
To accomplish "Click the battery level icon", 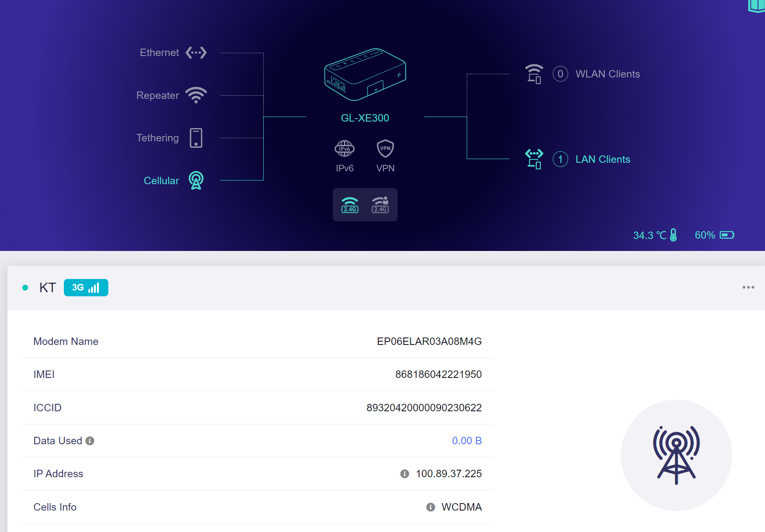I will click(727, 235).
